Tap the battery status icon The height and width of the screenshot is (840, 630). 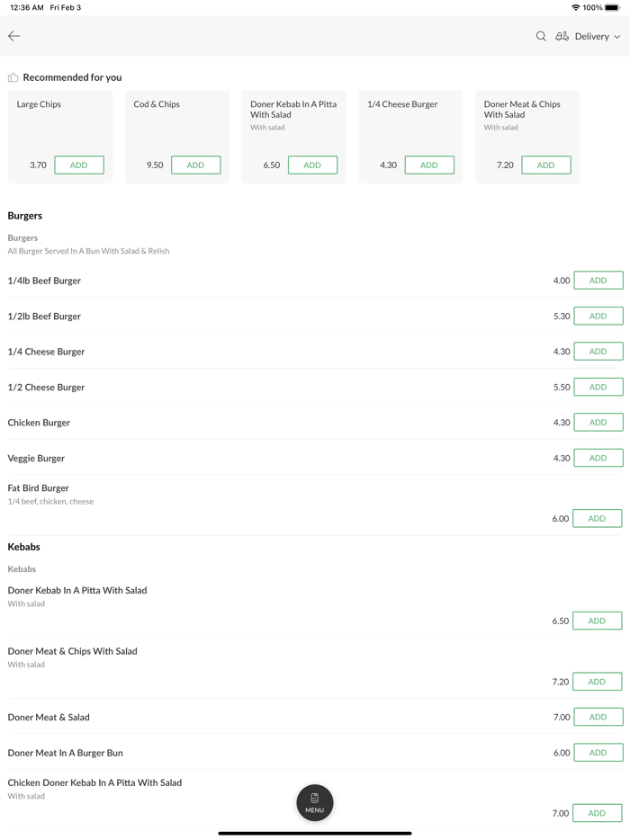[612, 7]
